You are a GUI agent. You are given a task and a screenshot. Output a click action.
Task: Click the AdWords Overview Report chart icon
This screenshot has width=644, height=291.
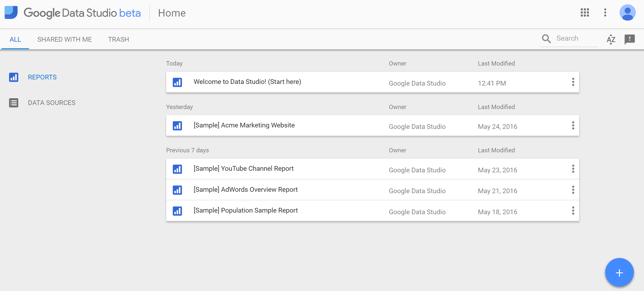[177, 190]
